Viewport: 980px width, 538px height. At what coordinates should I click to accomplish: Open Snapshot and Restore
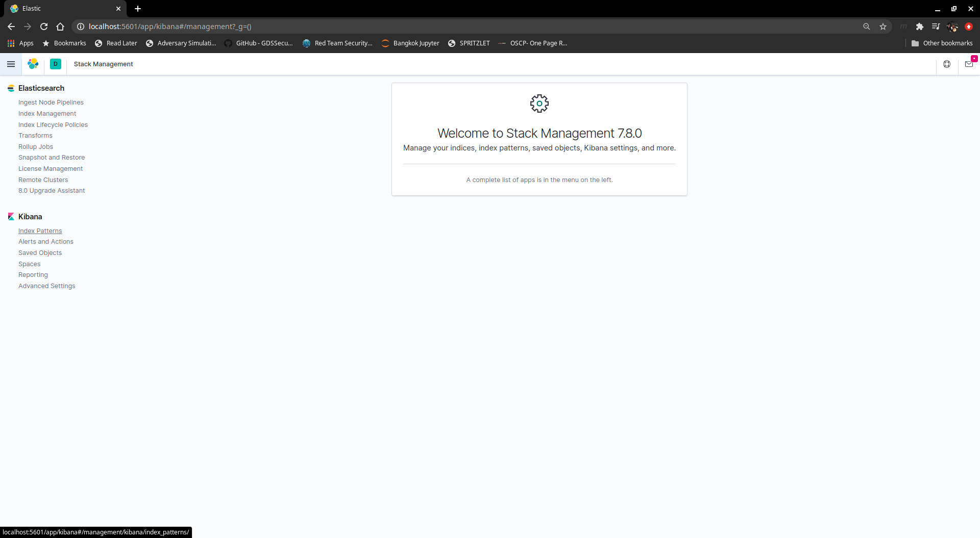(x=52, y=158)
